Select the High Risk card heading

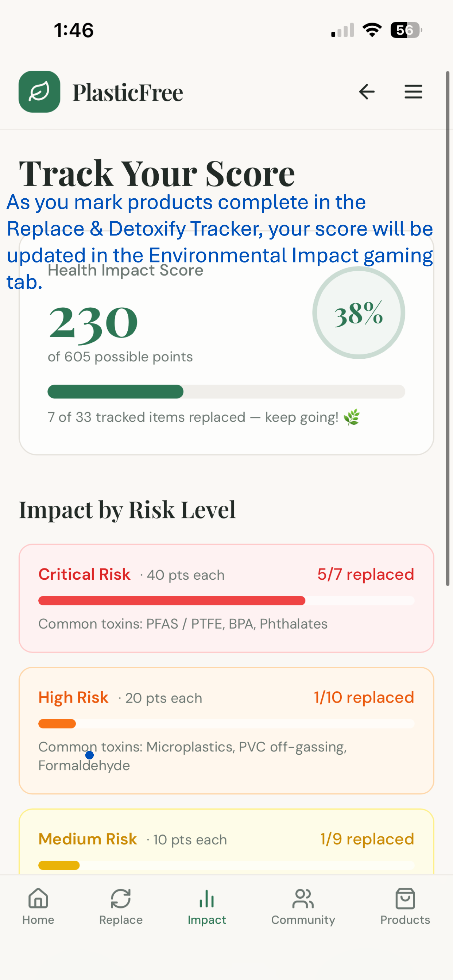point(73,697)
